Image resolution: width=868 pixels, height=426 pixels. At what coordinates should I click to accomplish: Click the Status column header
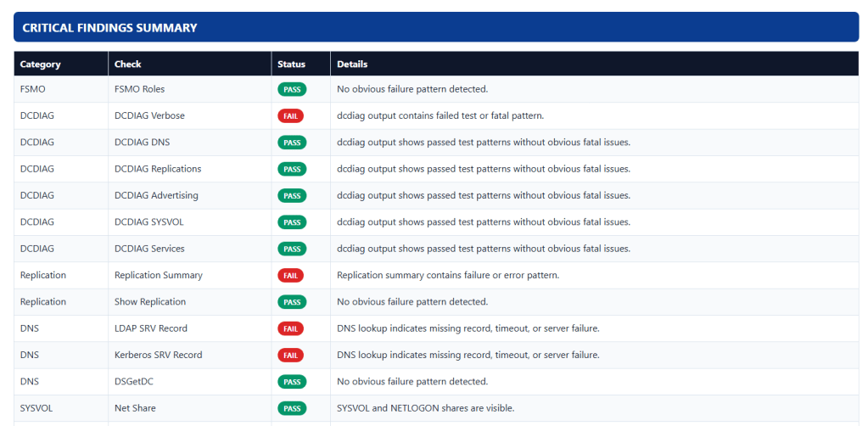coord(291,64)
